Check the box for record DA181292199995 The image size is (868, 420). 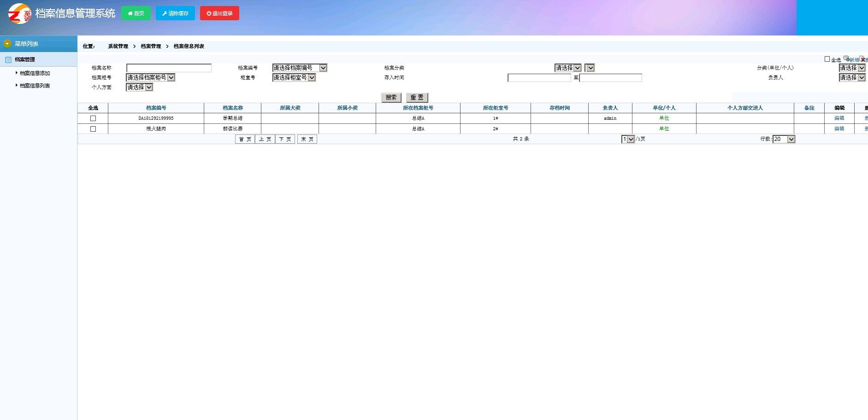(x=93, y=118)
